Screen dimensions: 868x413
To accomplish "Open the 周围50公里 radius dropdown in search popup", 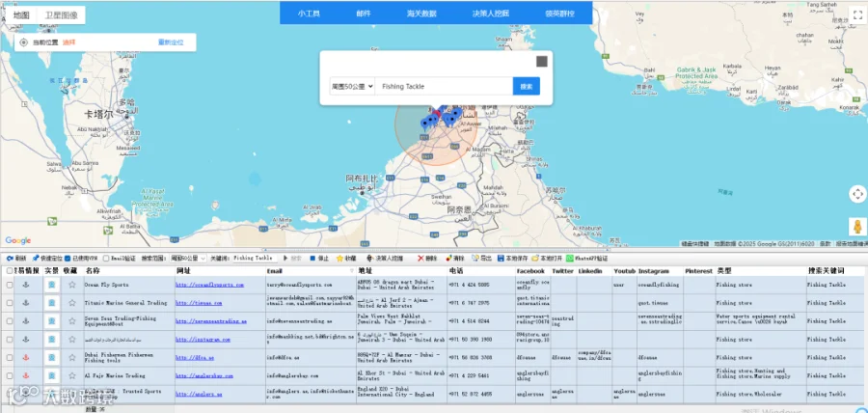I will click(x=352, y=87).
